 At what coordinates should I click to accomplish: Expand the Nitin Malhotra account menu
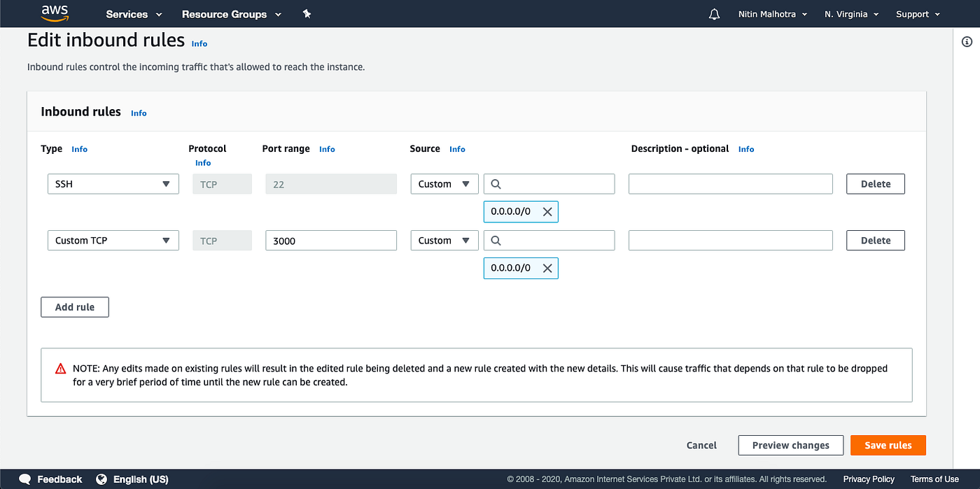click(x=772, y=13)
